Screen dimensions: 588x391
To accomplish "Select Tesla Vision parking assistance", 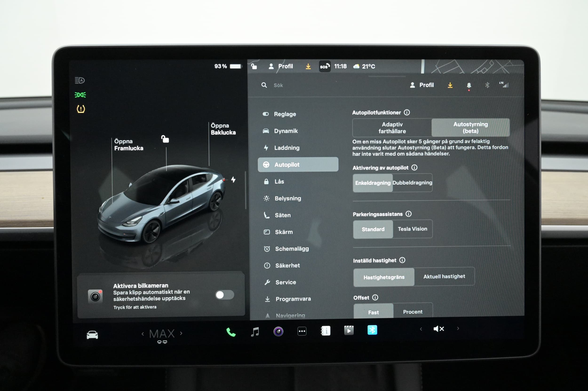I will pyautogui.click(x=413, y=229).
